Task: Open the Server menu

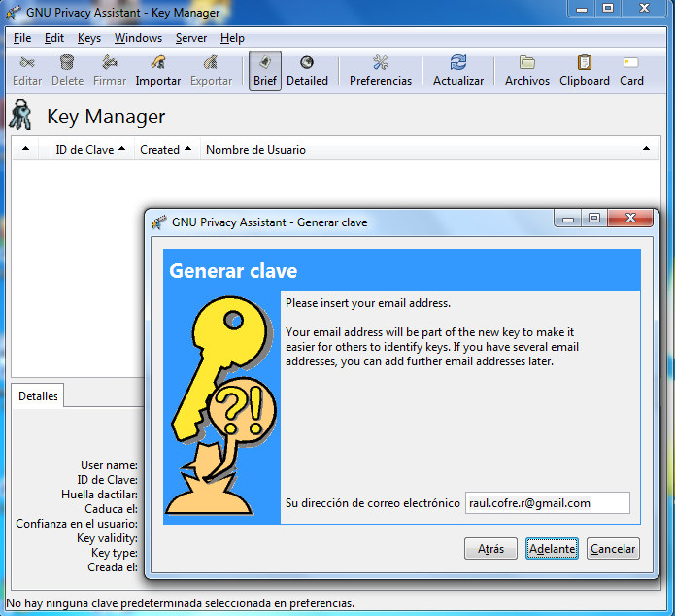Action: tap(191, 38)
